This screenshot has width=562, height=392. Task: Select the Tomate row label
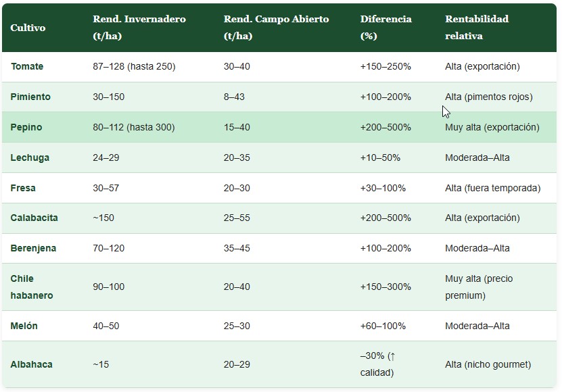[27, 66]
